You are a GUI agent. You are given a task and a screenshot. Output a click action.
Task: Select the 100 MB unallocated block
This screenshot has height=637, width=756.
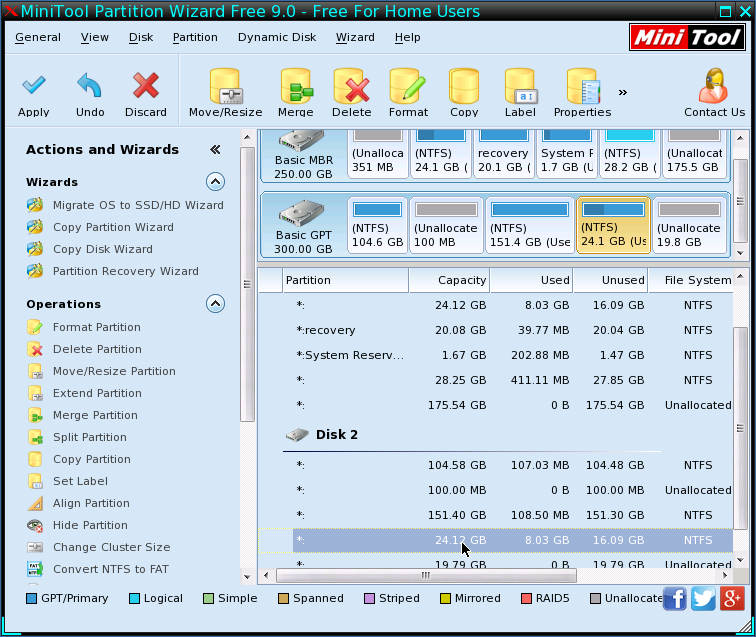446,225
